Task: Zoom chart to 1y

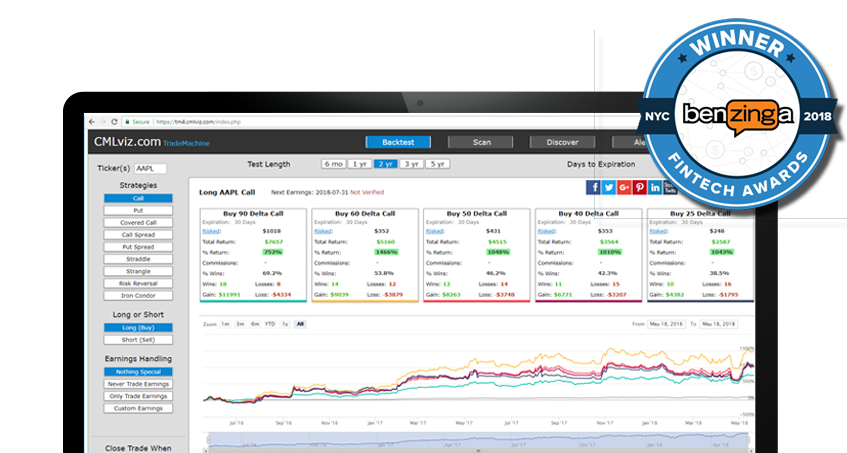Action: tap(285, 324)
